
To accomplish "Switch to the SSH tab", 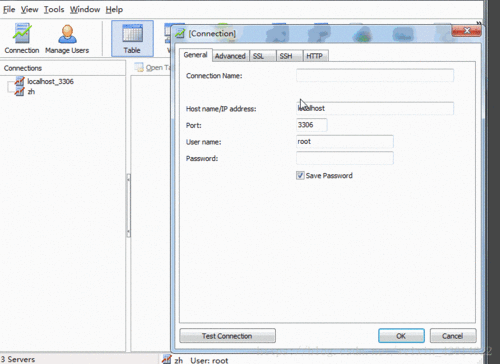I will (x=286, y=56).
